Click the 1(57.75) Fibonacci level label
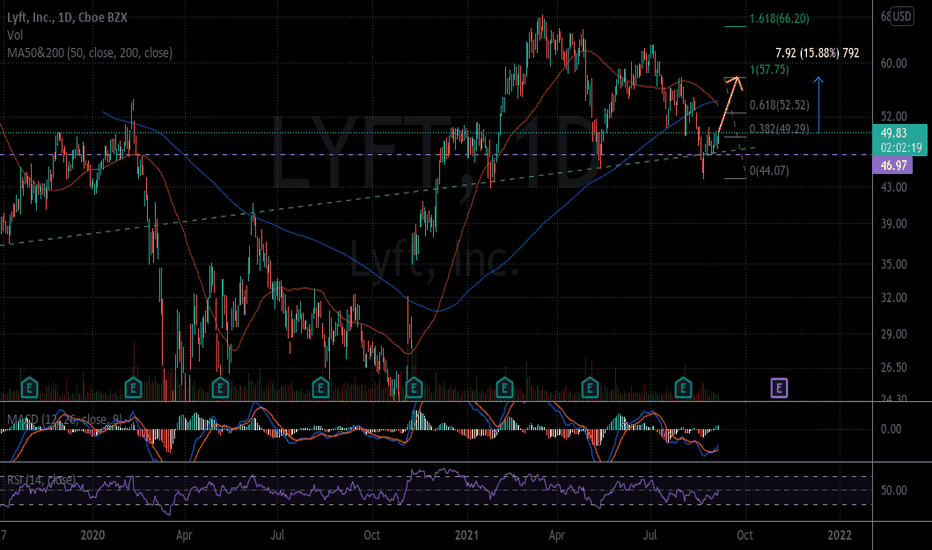 (x=769, y=70)
